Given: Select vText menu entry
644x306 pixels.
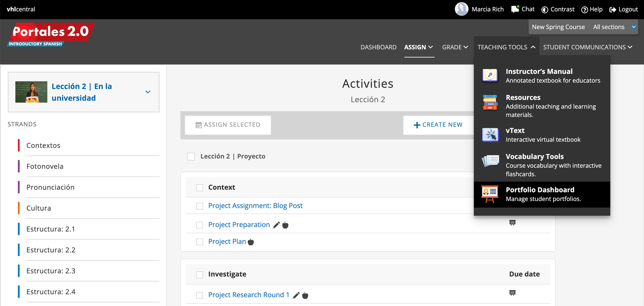Looking at the screenshot, I should pos(542,135).
